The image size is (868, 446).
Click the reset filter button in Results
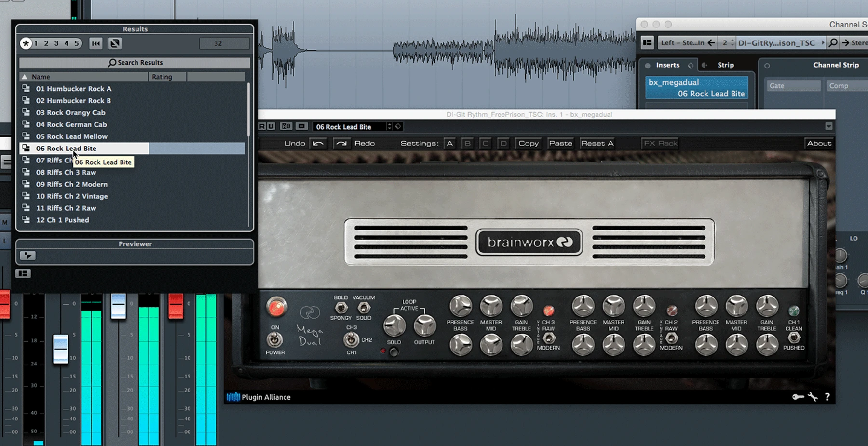click(x=96, y=43)
